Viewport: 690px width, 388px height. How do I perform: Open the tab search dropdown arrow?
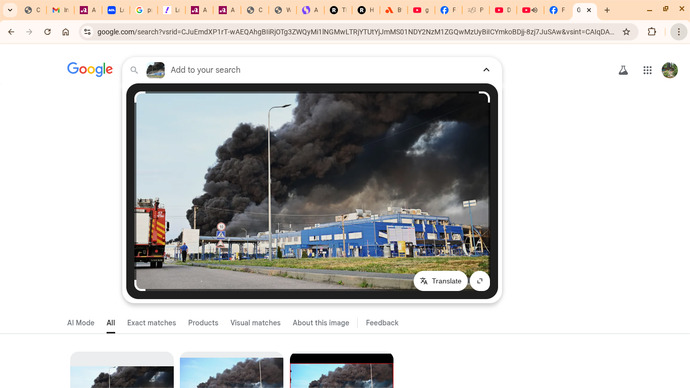(x=10, y=10)
